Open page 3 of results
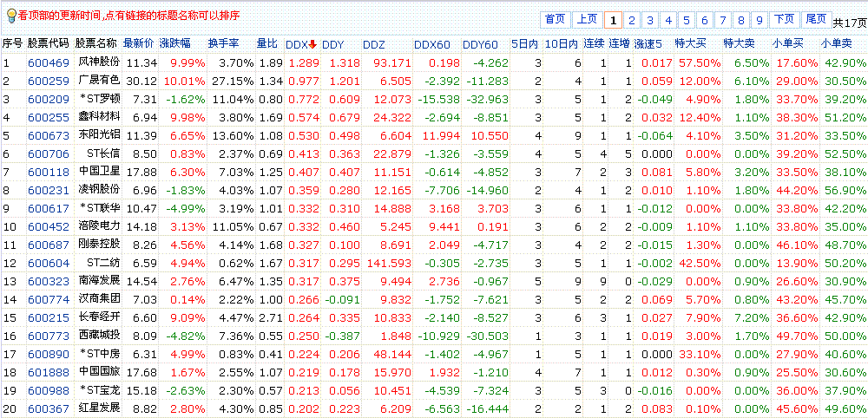 coord(650,21)
